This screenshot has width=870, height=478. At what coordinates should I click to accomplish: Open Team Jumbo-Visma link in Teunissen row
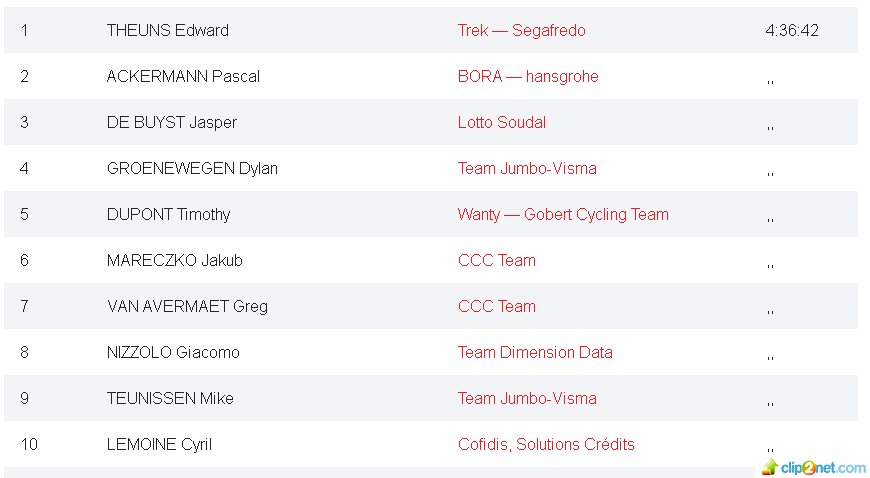coord(527,399)
